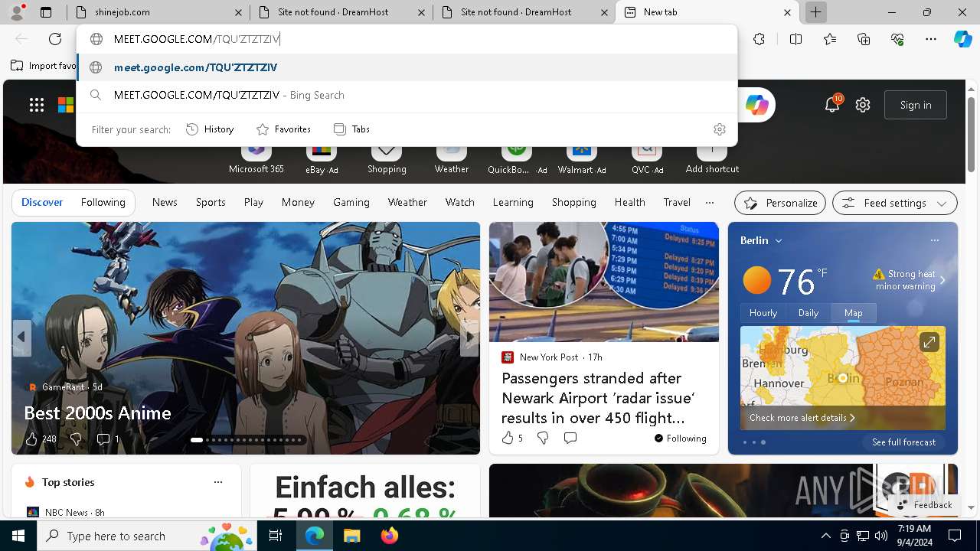Screen dimensions: 980x551
Task: Switch to the shinejob.com tab
Action: pyautogui.click(x=157, y=12)
